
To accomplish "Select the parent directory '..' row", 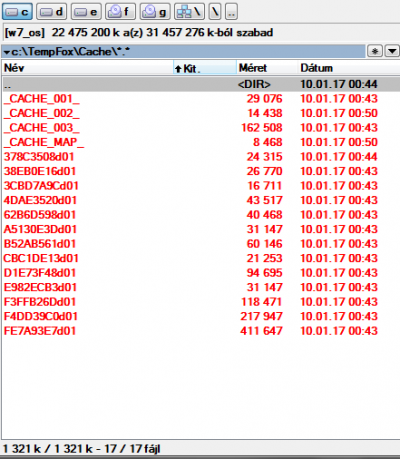I will [201, 84].
